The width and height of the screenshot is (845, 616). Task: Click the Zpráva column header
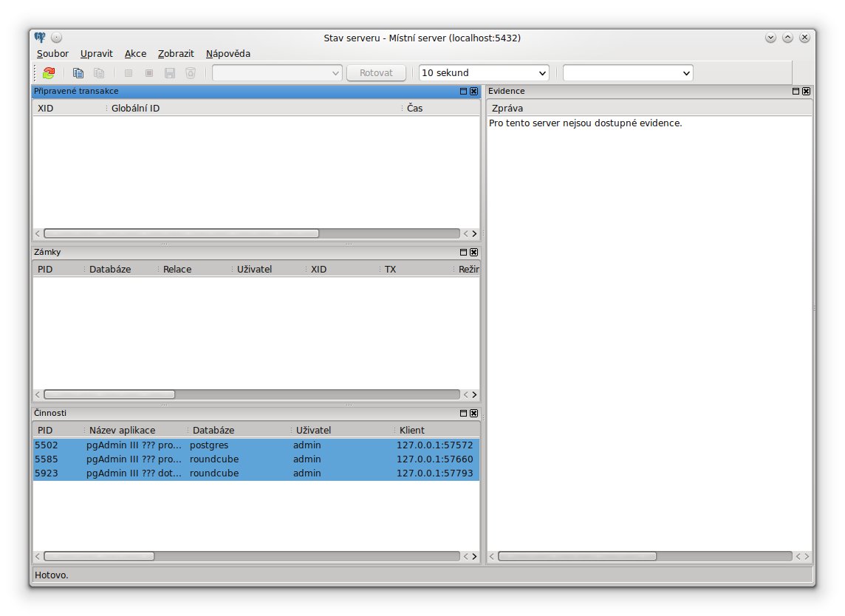point(649,109)
